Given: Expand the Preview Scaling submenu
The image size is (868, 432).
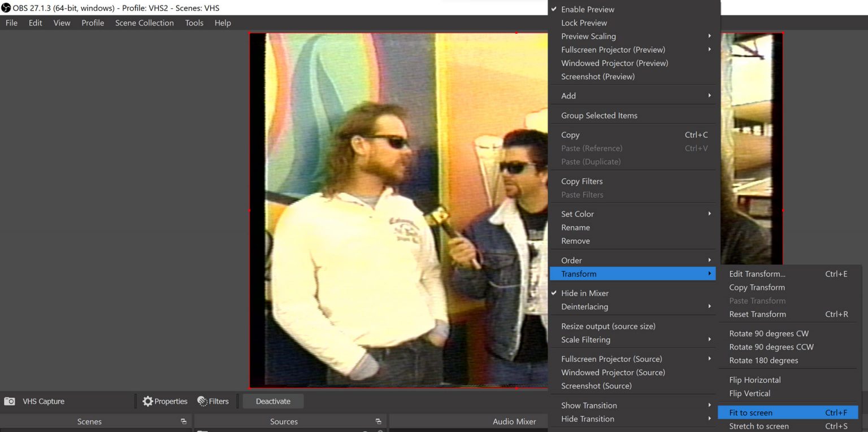Looking at the screenshot, I should (588, 36).
